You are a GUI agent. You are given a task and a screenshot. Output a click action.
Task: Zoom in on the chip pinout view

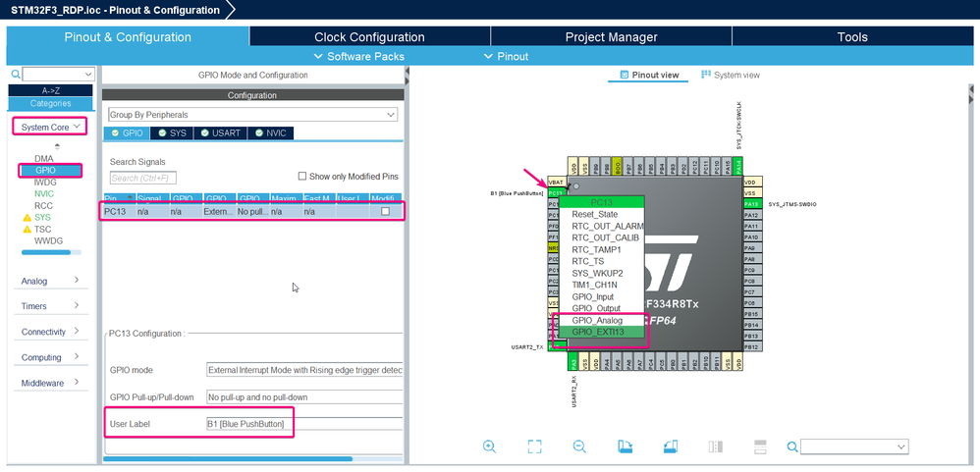[x=489, y=446]
